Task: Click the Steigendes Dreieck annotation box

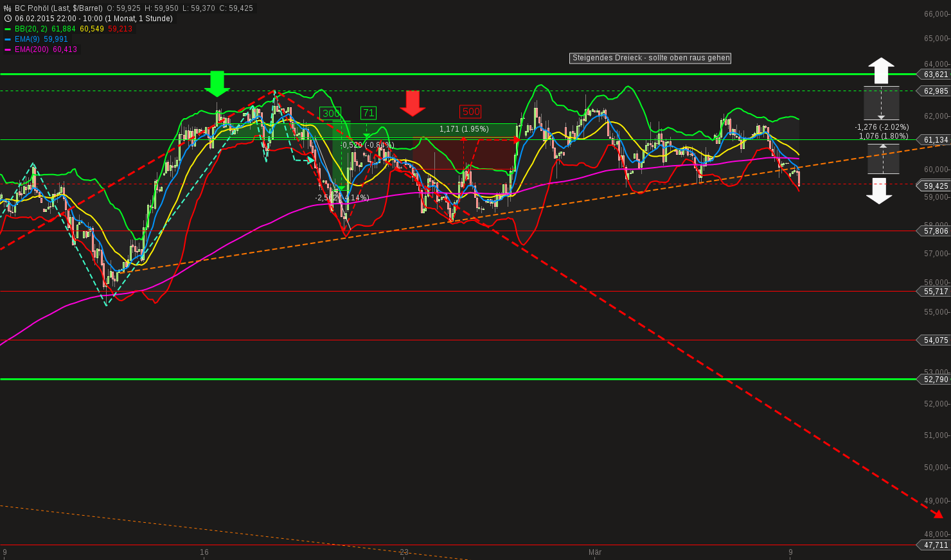Action: click(650, 58)
